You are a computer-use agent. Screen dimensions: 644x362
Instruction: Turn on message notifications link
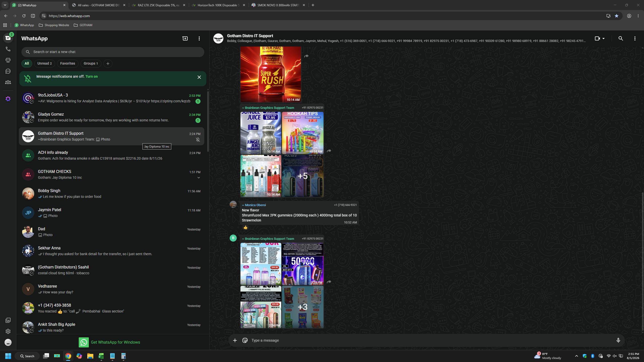[x=92, y=76]
